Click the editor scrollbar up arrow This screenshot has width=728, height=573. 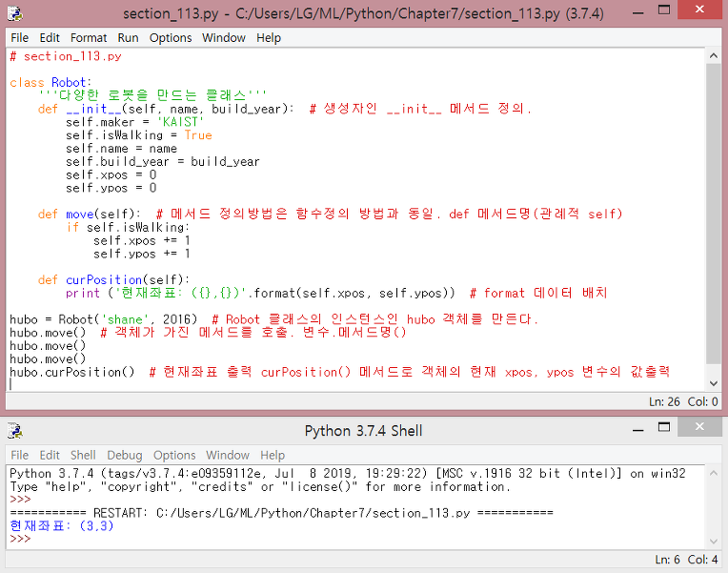pos(713,55)
